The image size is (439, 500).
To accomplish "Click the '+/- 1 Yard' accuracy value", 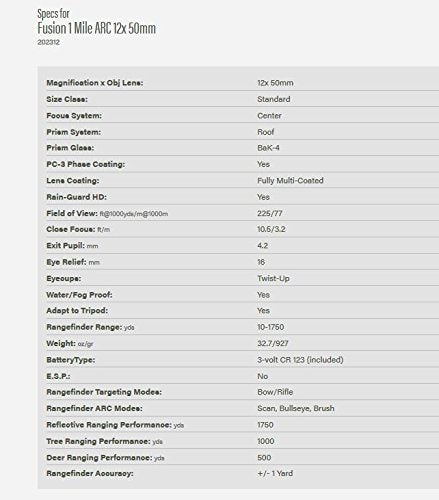I will tap(275, 473).
